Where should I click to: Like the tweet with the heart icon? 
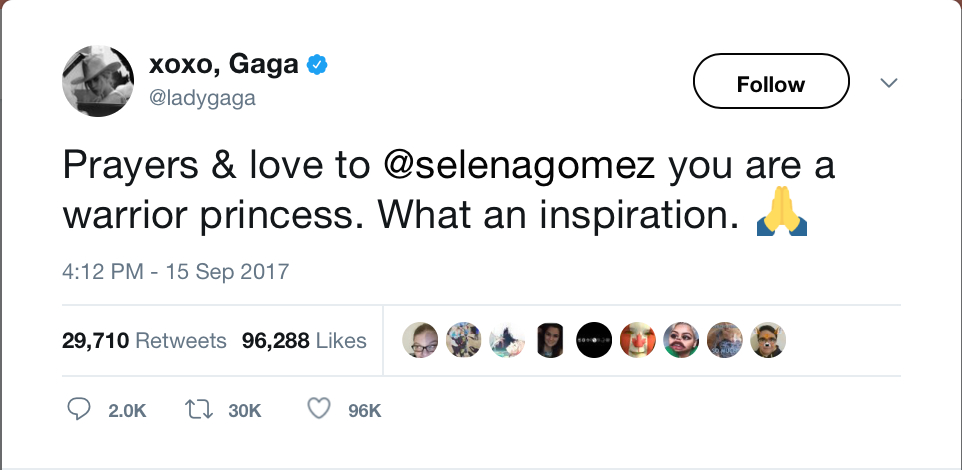(318, 409)
